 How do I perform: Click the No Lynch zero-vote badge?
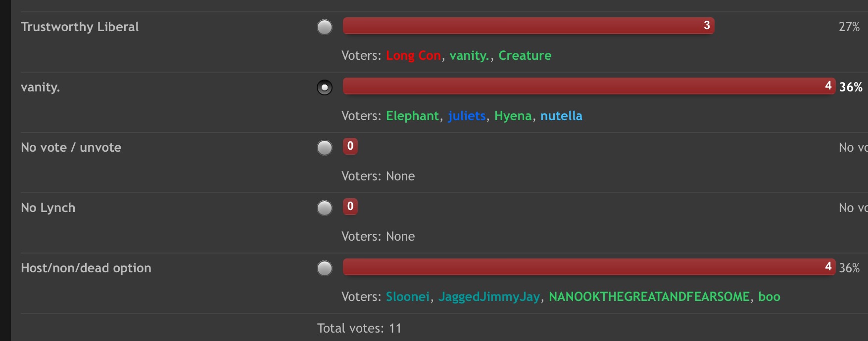[350, 207]
